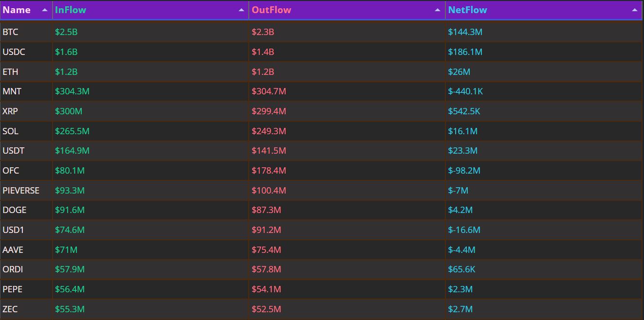
Task: Click the OutFlow column header text
Action: (271, 10)
